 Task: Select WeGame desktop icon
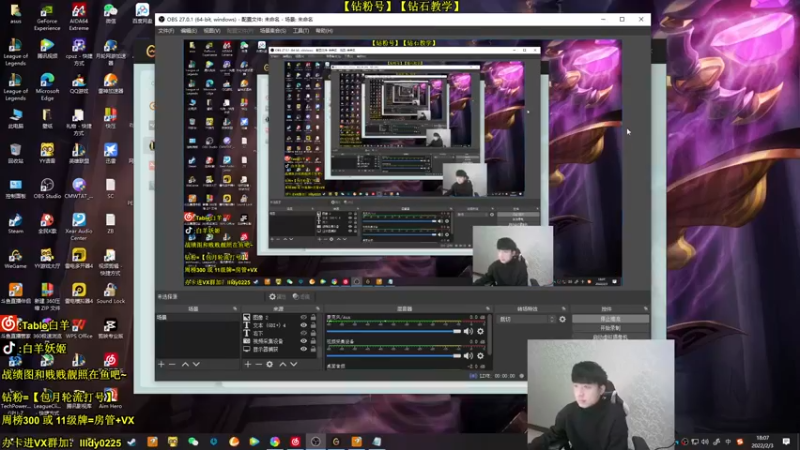15,259
